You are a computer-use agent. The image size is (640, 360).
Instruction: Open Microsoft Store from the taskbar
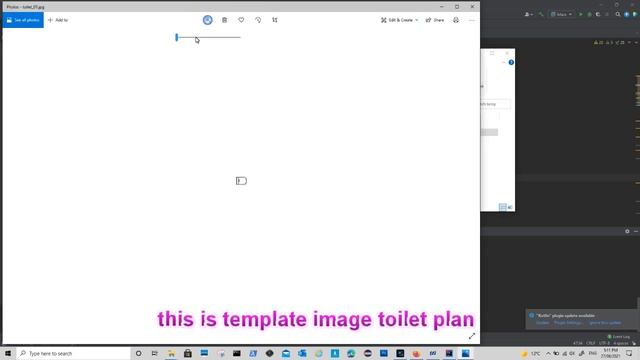pos(188,353)
